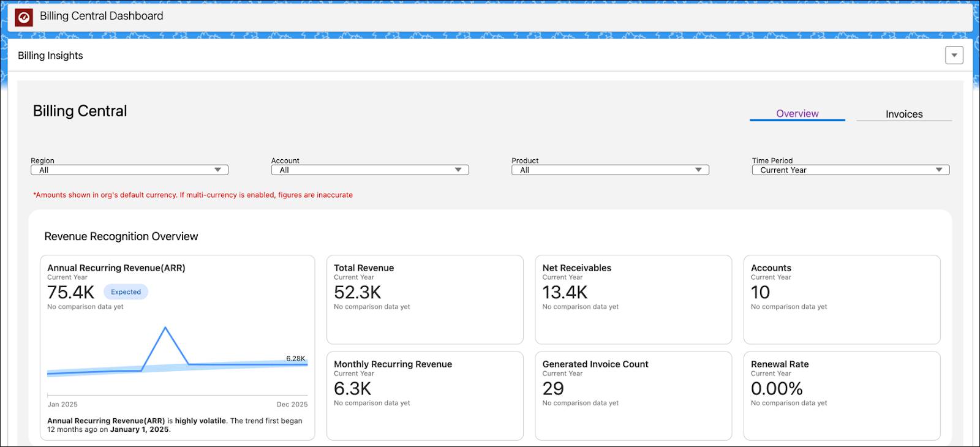Open the Region filter dropdown
The image size is (980, 447).
point(129,170)
